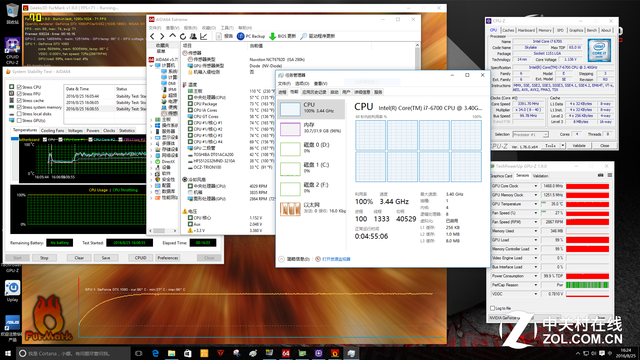Image resolution: width=640 pixels, height=360 pixels.
Task: Click the driver update magnifier icon
Action: (x=303, y=36)
